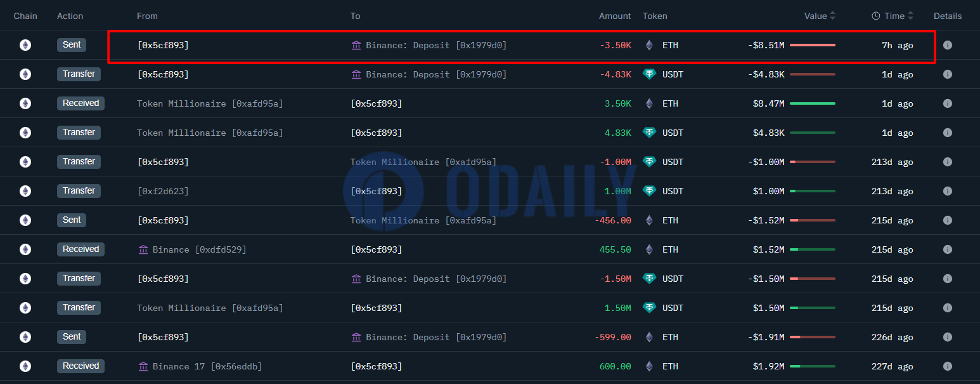980x384 pixels.
Task: Open Token Millionaire recipient on -456.00 ETH row
Action: 423,220
